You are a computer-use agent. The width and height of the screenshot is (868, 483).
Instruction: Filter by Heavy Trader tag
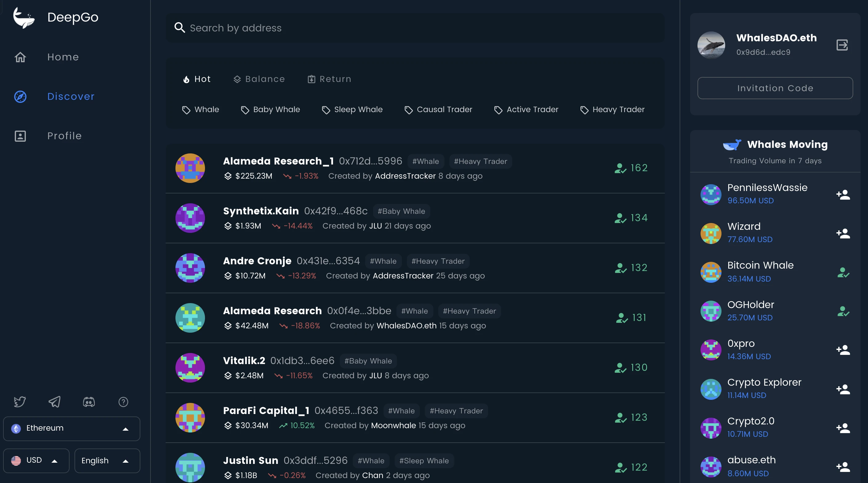click(x=612, y=110)
